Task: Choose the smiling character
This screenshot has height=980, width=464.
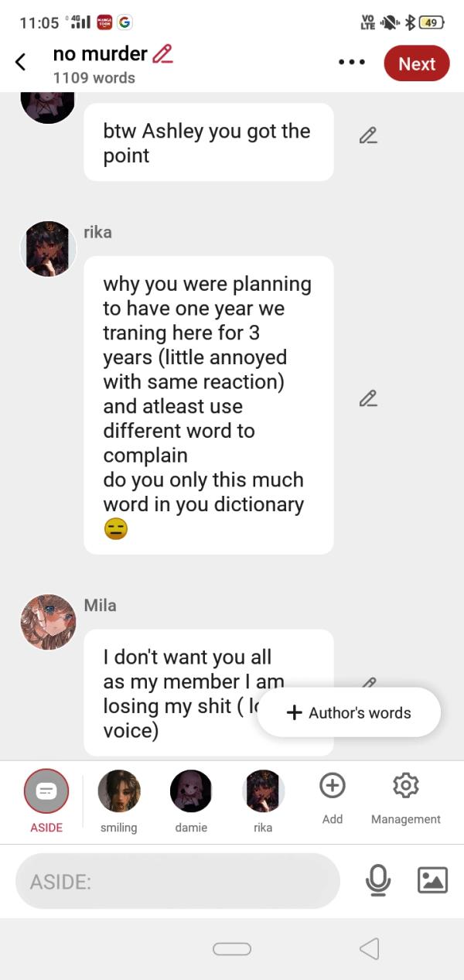Action: [119, 793]
